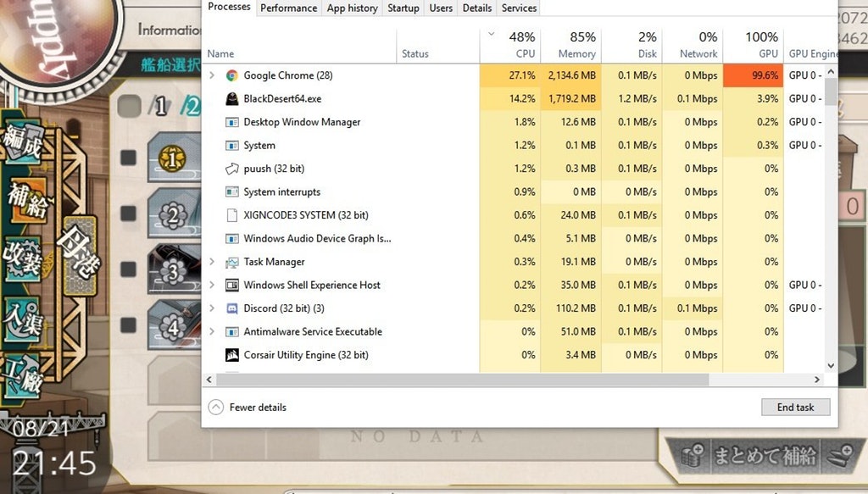Sort processes by the Disk column header

[632, 46]
